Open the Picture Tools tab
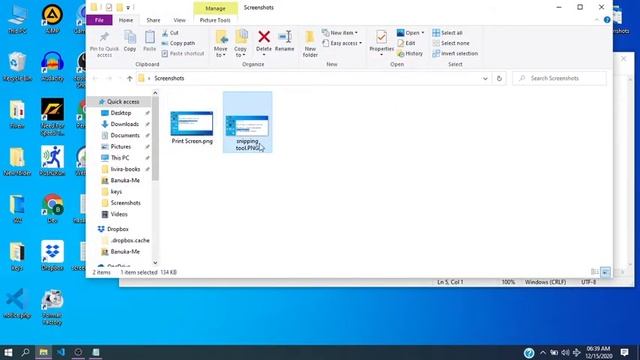Screen dimensions: 640x360 click(215, 20)
